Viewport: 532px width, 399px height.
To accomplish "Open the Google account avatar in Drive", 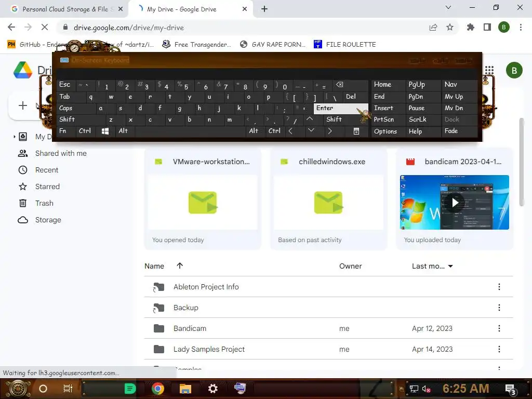I will 514,70.
